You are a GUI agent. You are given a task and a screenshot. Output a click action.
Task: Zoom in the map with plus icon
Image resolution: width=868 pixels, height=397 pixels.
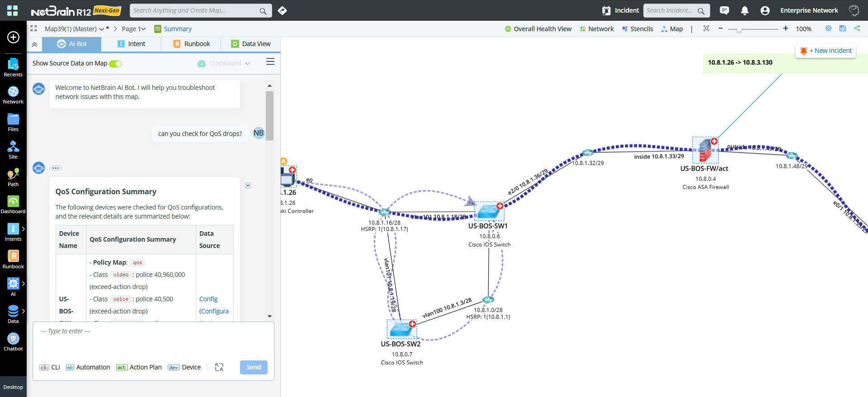[786, 28]
